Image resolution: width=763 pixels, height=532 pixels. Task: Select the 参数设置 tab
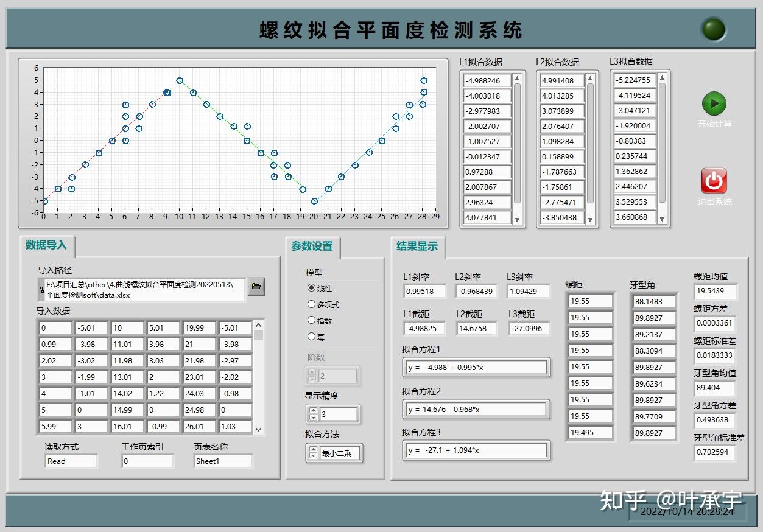click(x=312, y=247)
